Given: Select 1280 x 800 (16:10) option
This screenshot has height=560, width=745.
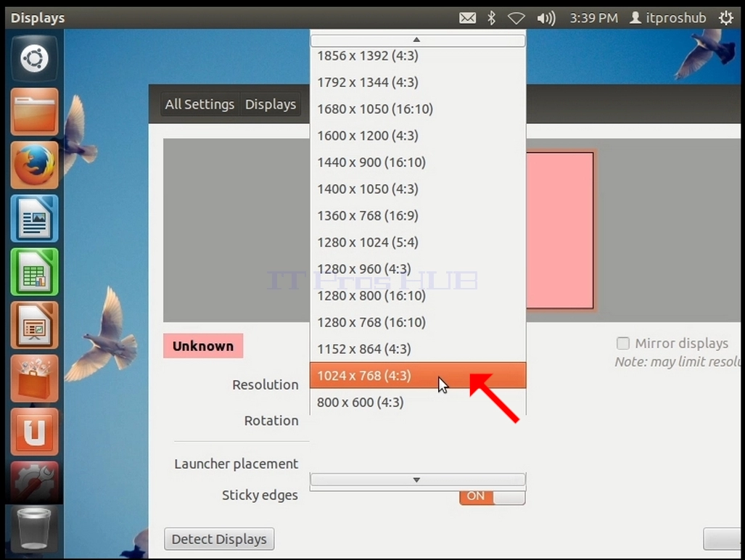Looking at the screenshot, I should click(x=418, y=295).
